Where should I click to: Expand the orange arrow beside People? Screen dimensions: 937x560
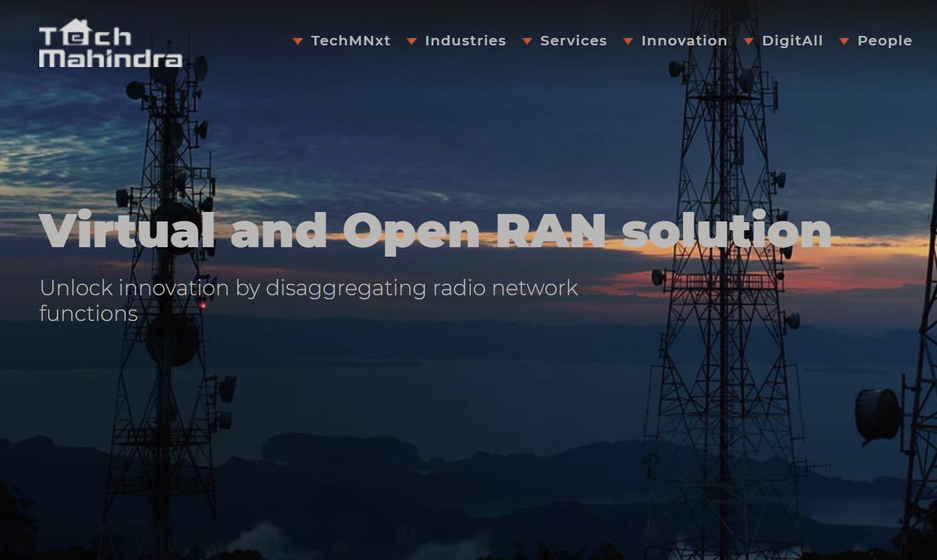844,41
